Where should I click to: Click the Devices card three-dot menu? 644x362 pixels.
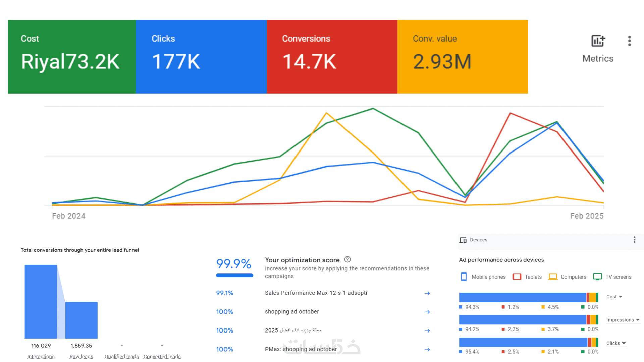click(x=634, y=240)
